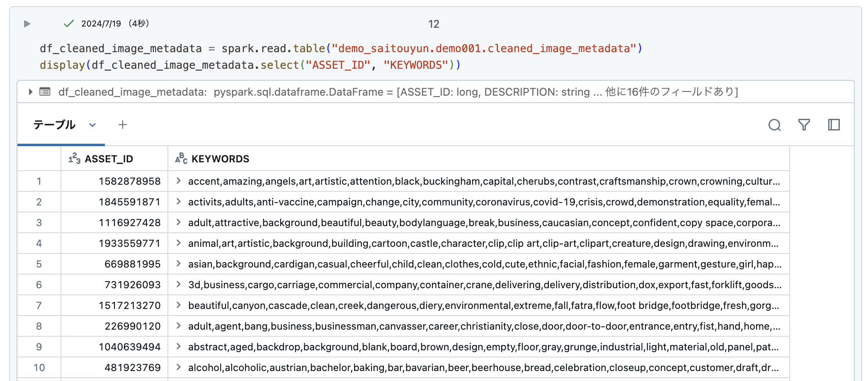Expand keywords cell starting with animal,art

pos(178,243)
